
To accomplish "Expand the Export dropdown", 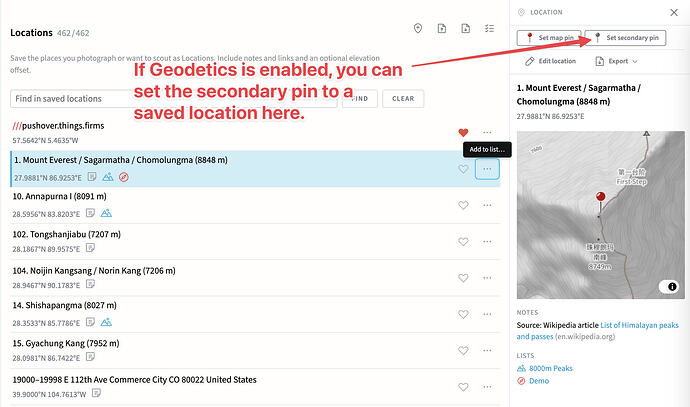I will [617, 61].
